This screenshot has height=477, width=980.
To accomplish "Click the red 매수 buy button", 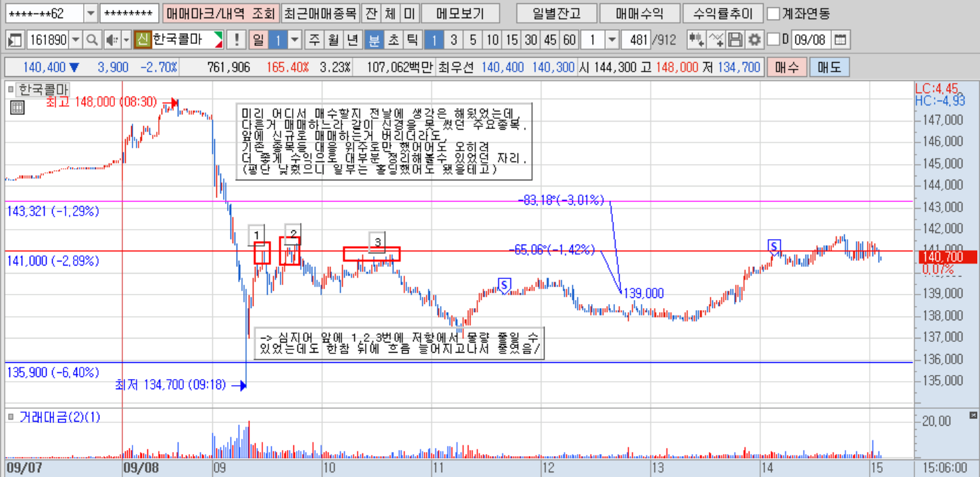I will 787,68.
